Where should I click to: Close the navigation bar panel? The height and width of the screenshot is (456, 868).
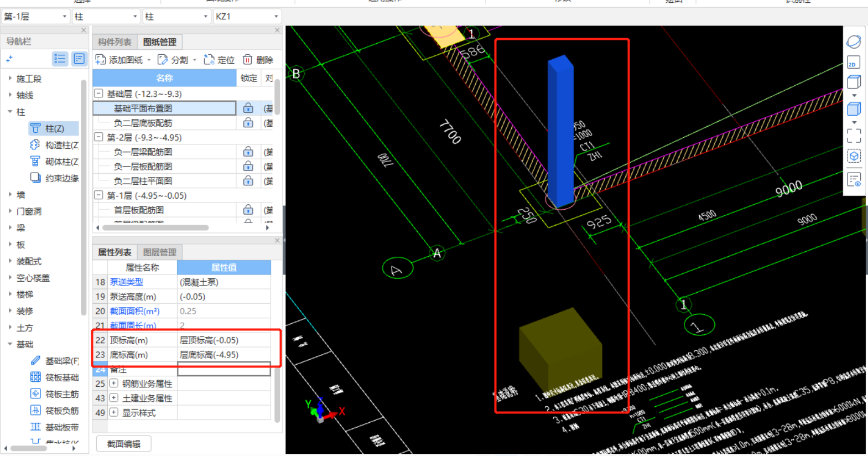84,30
